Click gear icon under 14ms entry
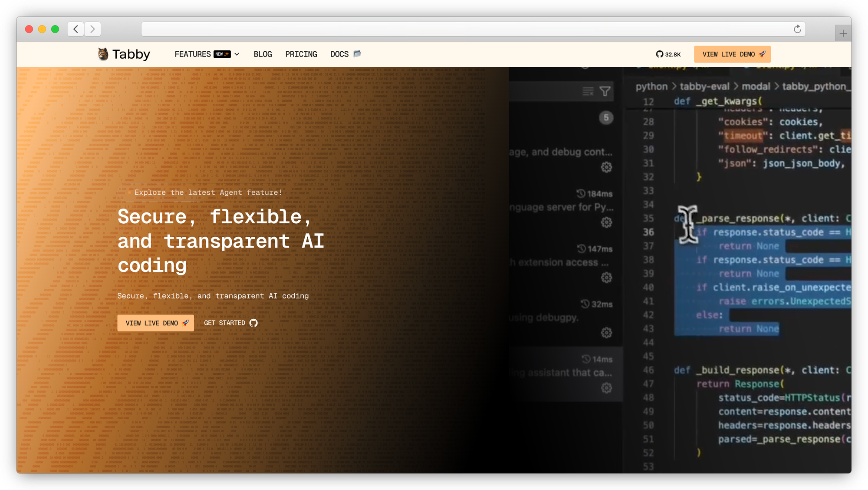 point(606,388)
